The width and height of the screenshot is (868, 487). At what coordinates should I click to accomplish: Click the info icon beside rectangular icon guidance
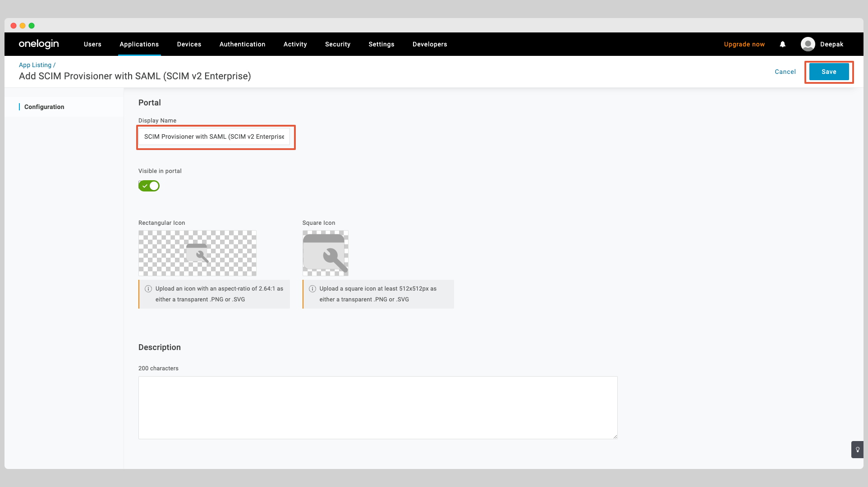(x=148, y=288)
